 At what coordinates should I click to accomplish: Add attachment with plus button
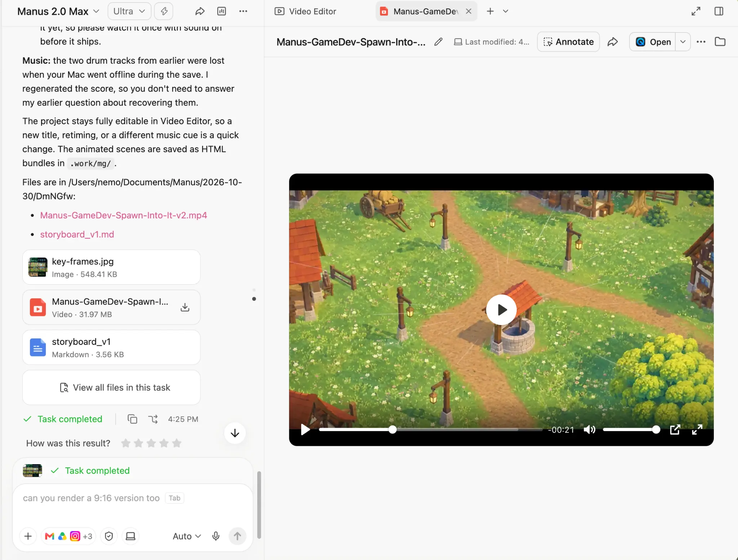pyautogui.click(x=28, y=536)
